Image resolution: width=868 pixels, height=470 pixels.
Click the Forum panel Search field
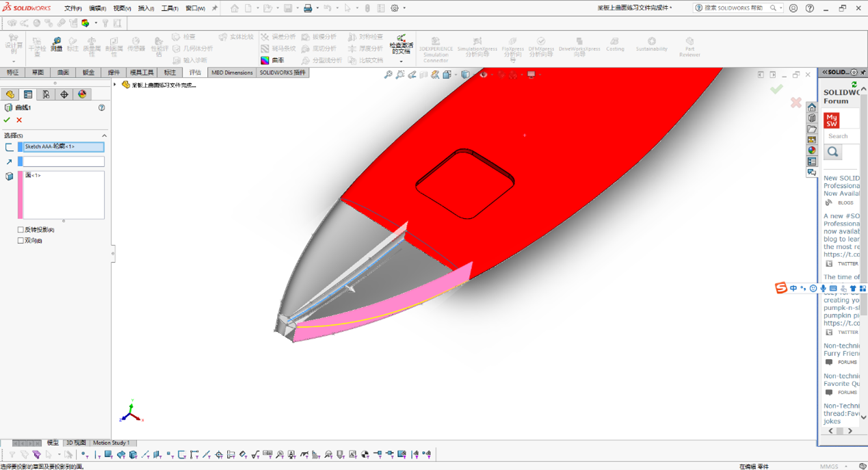841,136
